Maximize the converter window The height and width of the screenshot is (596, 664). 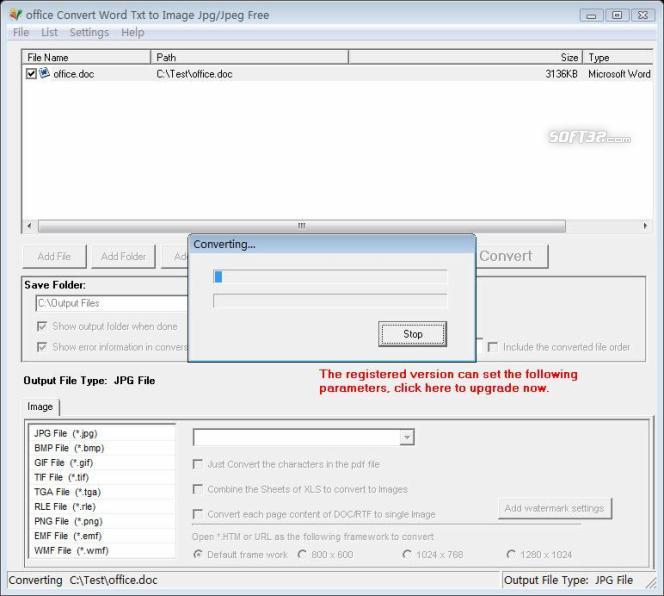tap(617, 15)
